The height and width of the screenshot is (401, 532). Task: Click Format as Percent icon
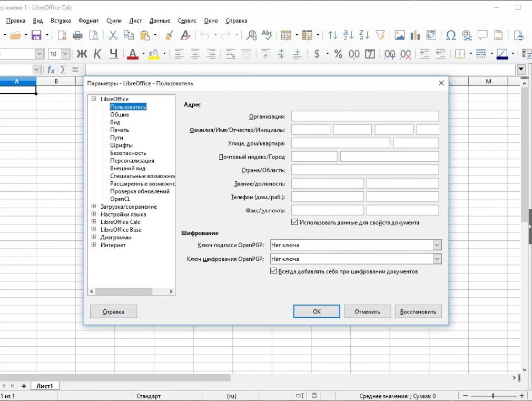point(338,54)
